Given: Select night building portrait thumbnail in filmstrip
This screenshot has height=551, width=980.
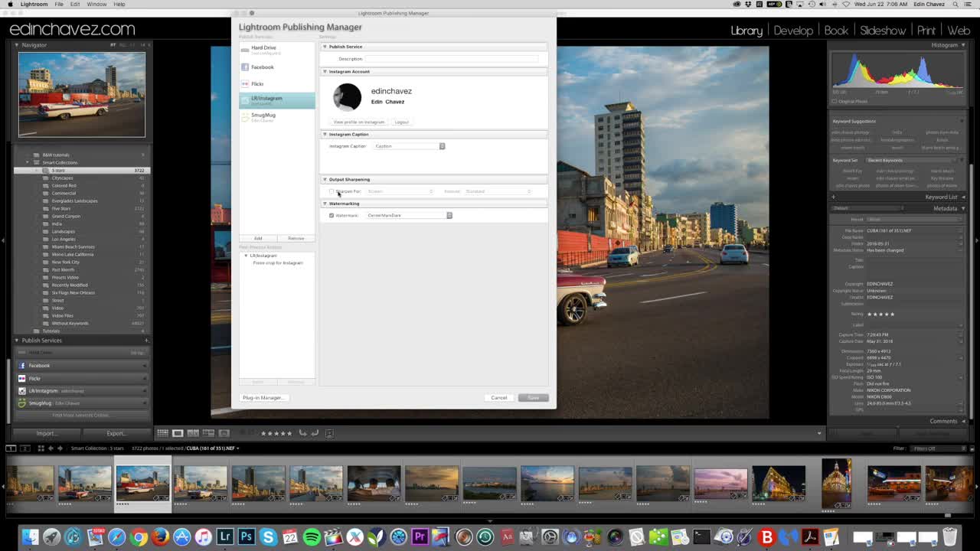Looking at the screenshot, I should pyautogui.click(x=836, y=483).
